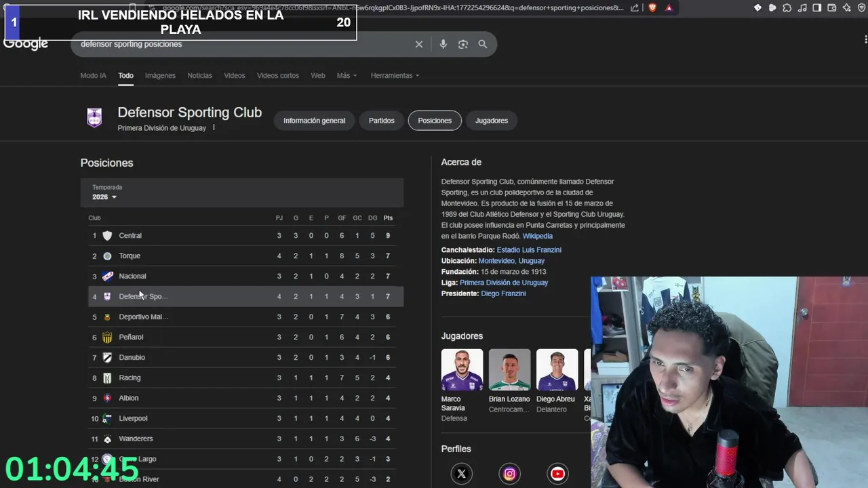Screen dimensions: 868x488
Task: Click the share icon in the address bar
Action: (x=635, y=7)
